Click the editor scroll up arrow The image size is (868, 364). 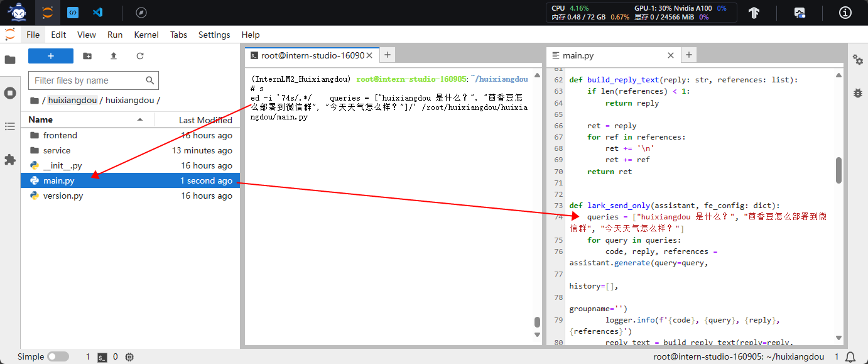coord(838,74)
